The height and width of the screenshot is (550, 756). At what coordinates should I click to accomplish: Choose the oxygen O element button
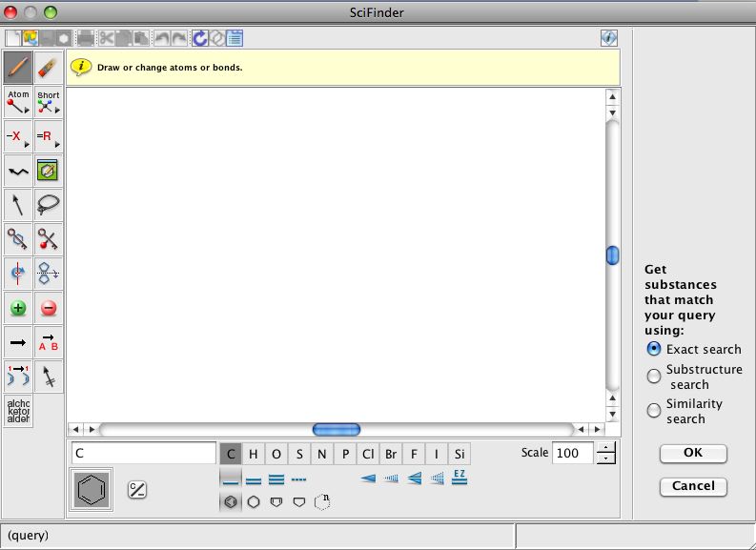coord(276,454)
